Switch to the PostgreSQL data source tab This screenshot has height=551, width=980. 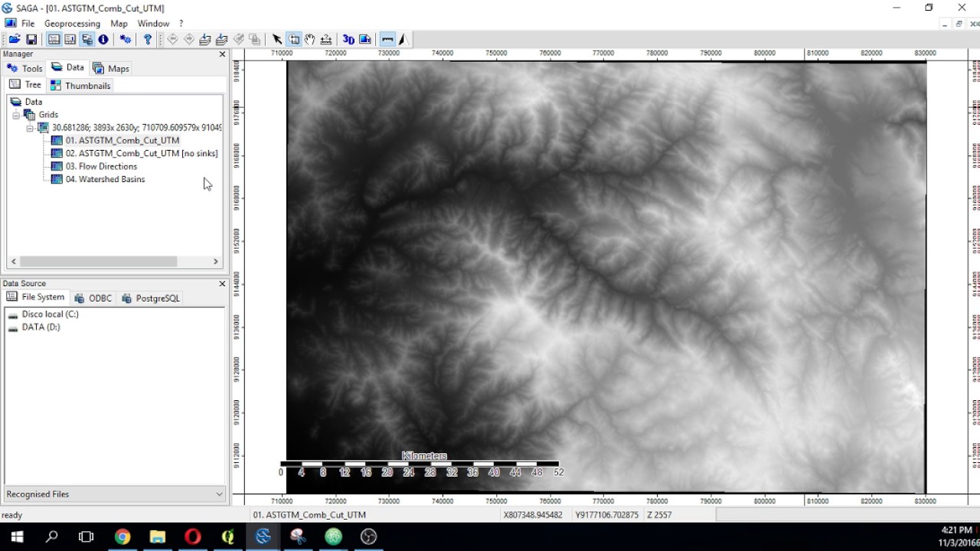click(150, 298)
